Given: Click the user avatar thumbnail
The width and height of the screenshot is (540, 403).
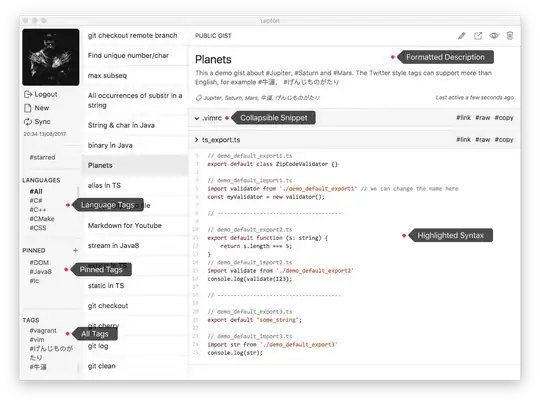Looking at the screenshot, I should click(51, 57).
